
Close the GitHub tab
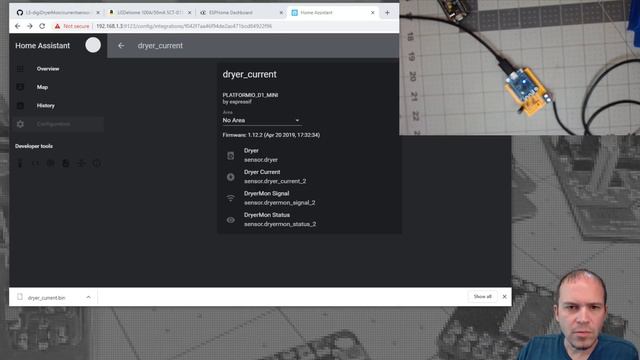[98, 13]
